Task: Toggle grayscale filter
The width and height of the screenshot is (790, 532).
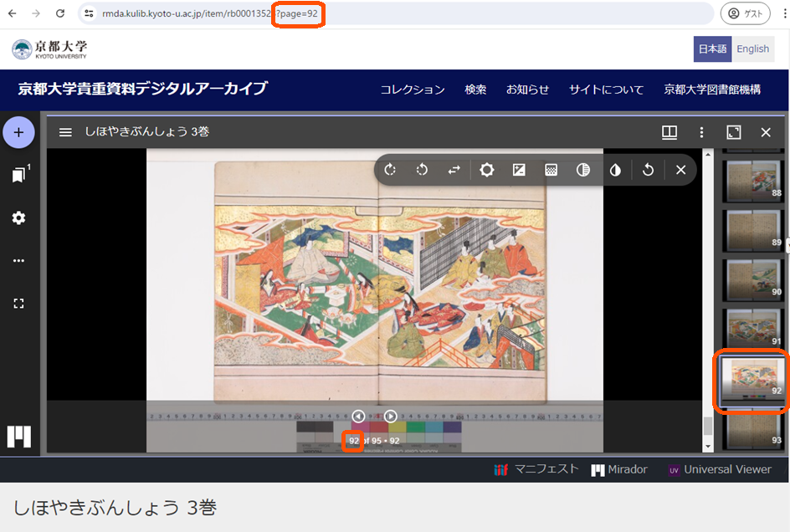Action: (x=583, y=170)
